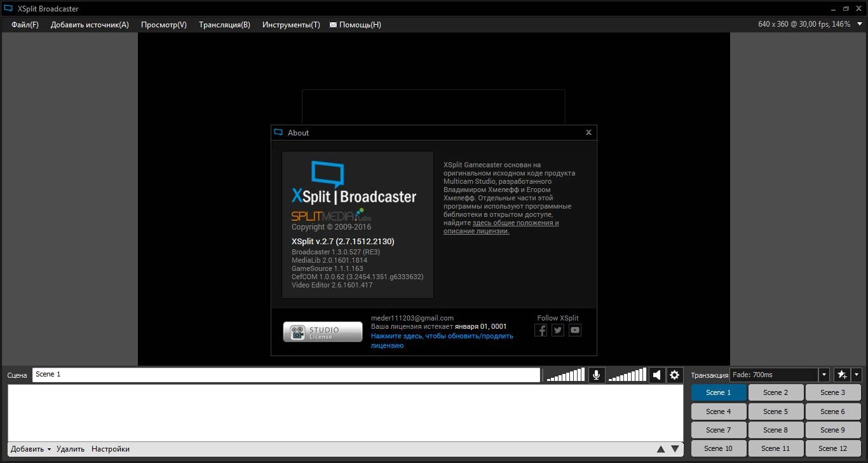Click the add-transition star icon
This screenshot has height=463, width=868.
842,375
